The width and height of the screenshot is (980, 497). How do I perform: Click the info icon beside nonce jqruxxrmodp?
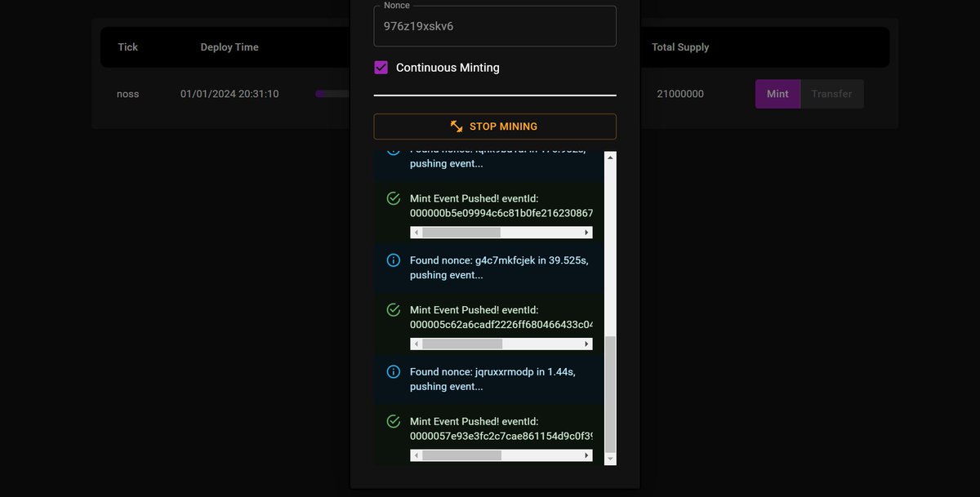tap(393, 371)
